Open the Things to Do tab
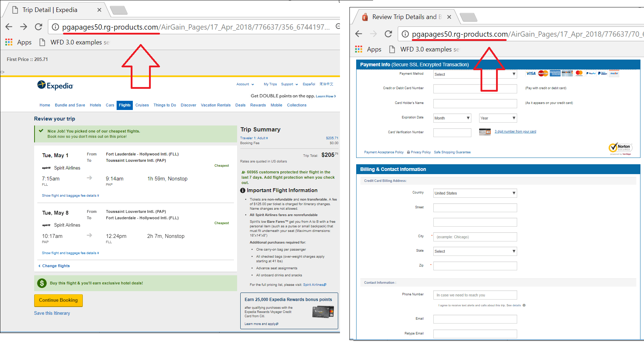This screenshot has width=644, height=344. coord(165,105)
